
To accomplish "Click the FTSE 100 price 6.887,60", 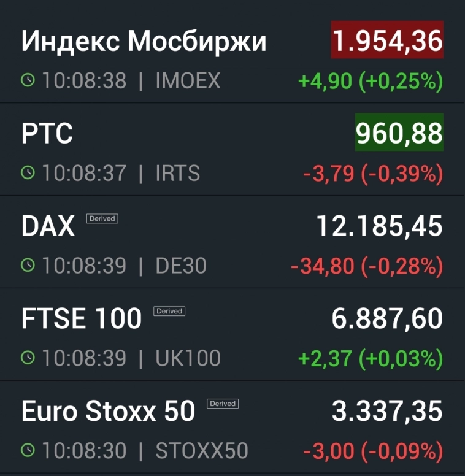I will pyautogui.click(x=387, y=320).
